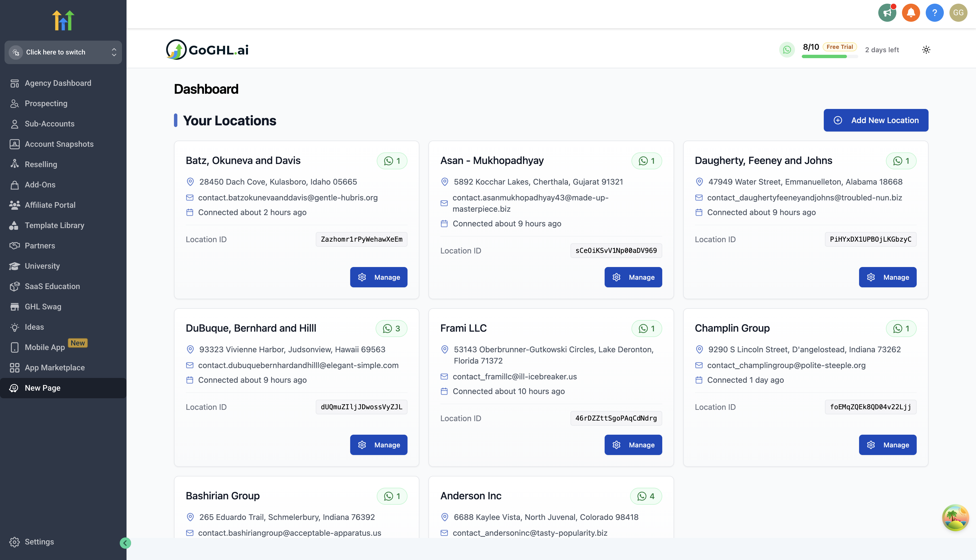Open University in sidebar
This screenshot has width=976, height=560.
point(63,266)
